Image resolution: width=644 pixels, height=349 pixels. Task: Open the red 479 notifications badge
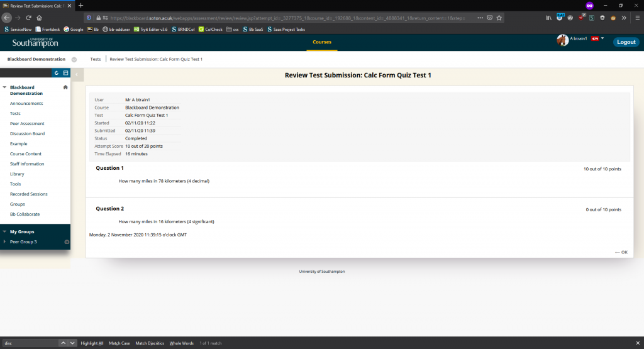[x=595, y=38]
